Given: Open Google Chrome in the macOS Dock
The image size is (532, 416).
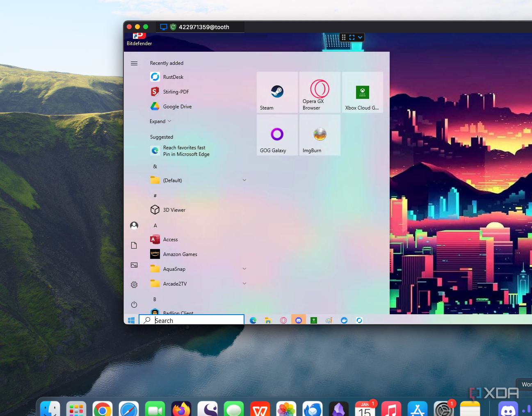Looking at the screenshot, I should click(x=103, y=409).
